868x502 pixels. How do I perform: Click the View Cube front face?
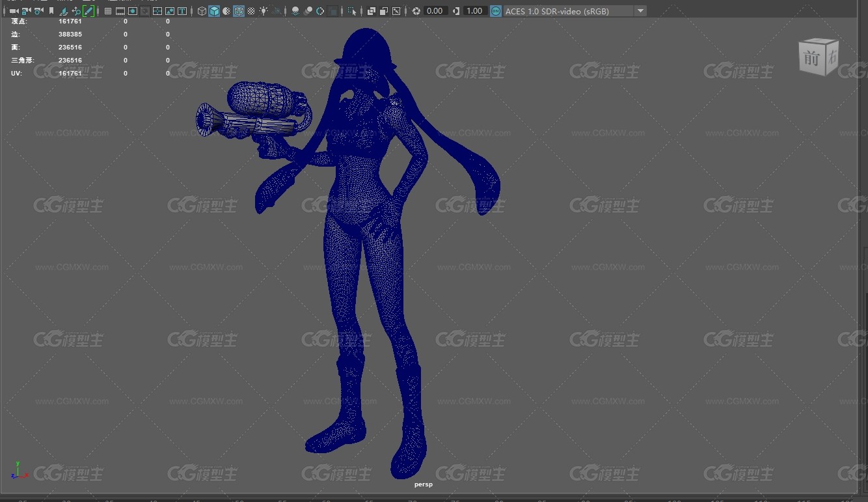(x=812, y=59)
